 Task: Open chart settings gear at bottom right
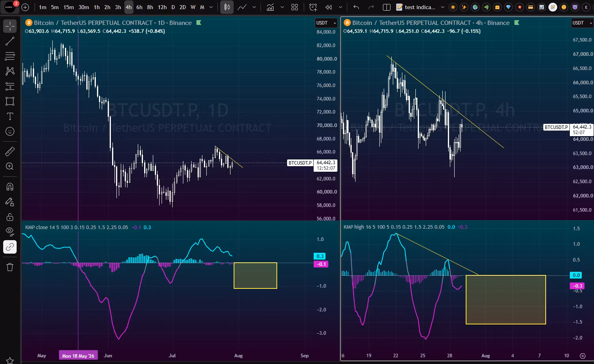(x=583, y=356)
